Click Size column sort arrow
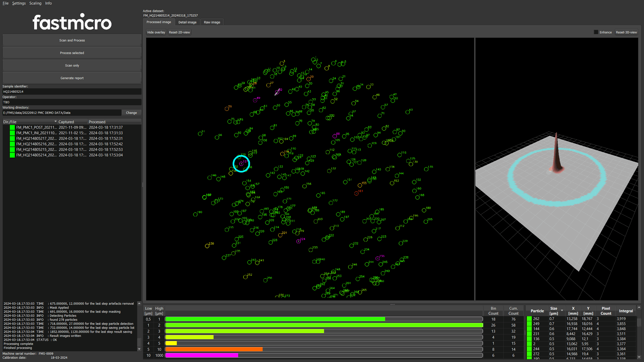The height and width of the screenshot is (362, 644). (562, 310)
